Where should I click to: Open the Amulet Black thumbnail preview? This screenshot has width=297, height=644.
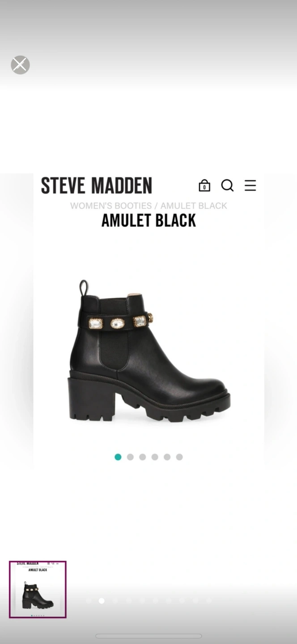click(38, 589)
